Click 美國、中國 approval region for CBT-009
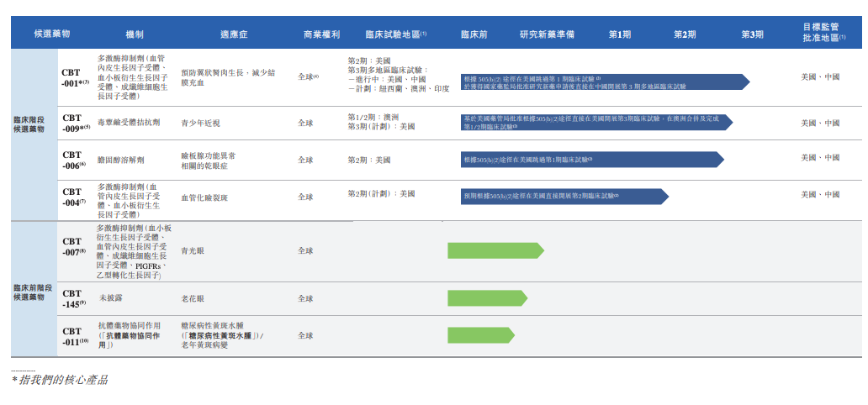This screenshot has height=405, width=868. 820,123
